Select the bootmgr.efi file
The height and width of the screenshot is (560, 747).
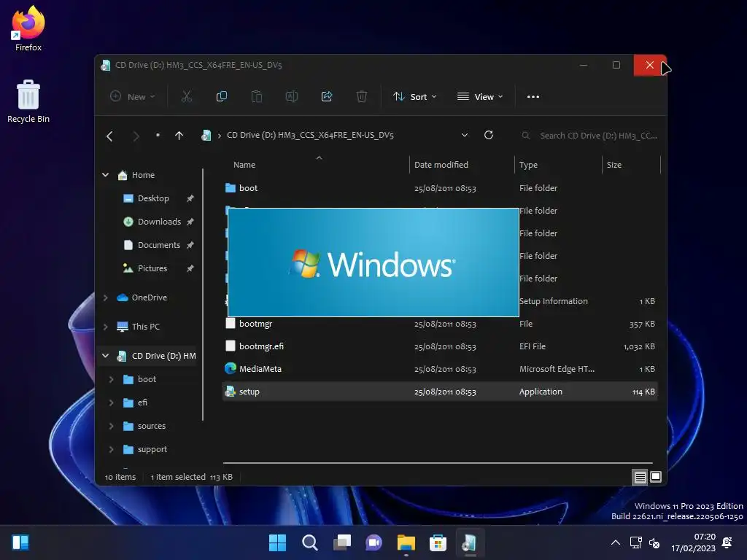coord(440,346)
